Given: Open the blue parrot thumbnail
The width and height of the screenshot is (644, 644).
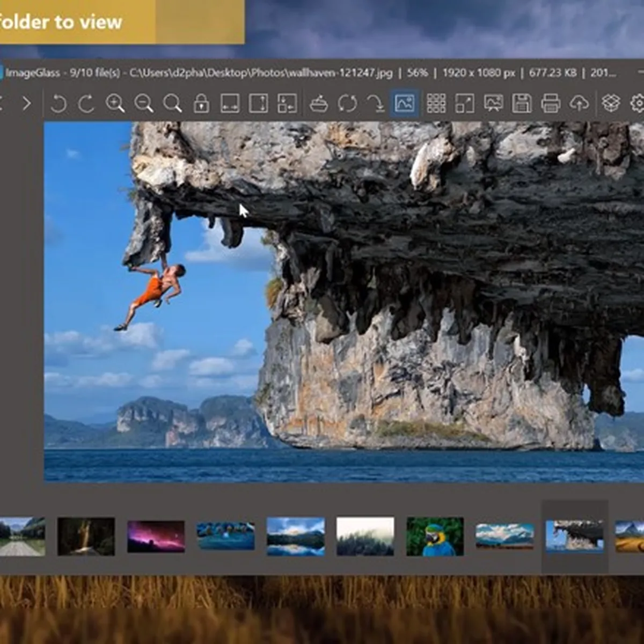Looking at the screenshot, I should 435,536.
